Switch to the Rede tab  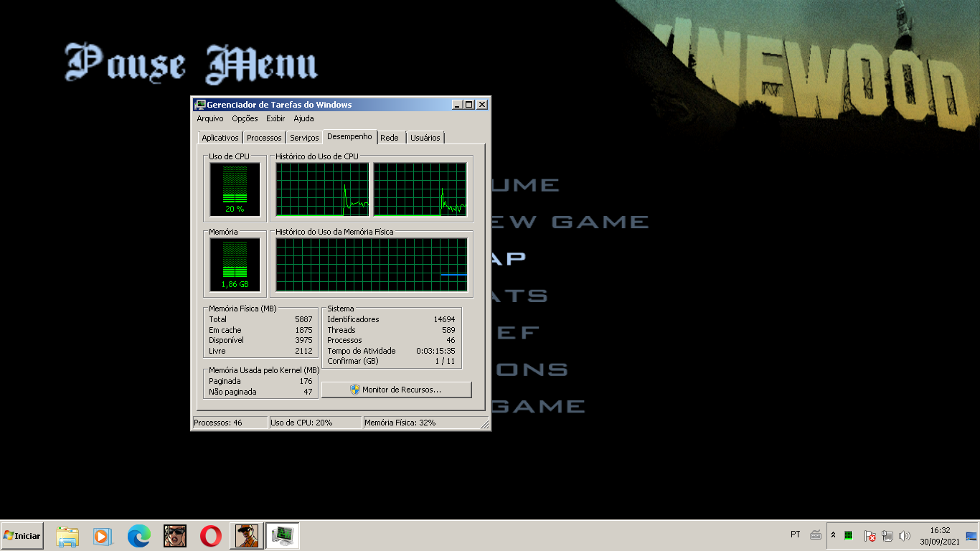click(390, 138)
